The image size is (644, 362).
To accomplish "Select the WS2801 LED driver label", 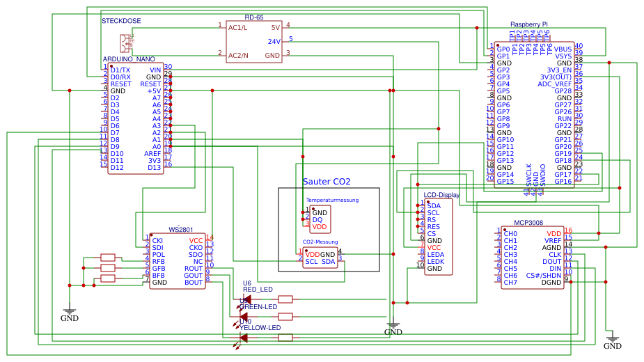I will click(181, 230).
